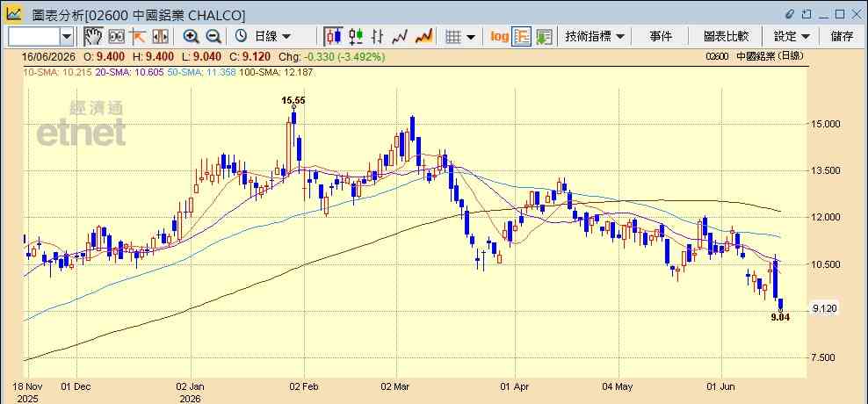868x404 pixels.
Task: Expand the stock code combo box arrow
Action: 67,37
